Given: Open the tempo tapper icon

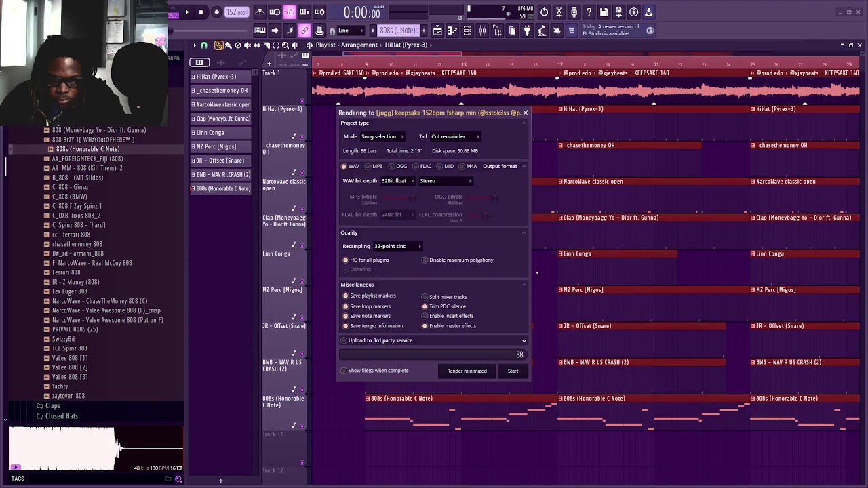Looking at the screenshot, I should click(542, 30).
